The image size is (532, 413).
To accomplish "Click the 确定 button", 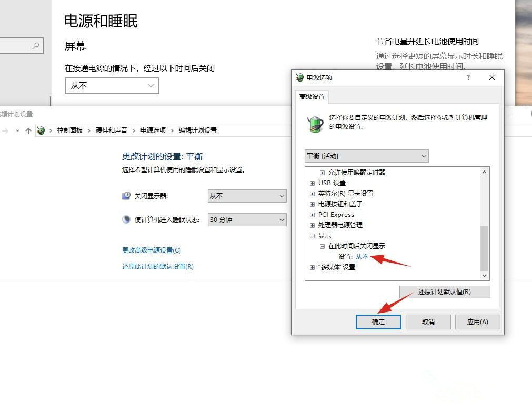I will pos(378,321).
